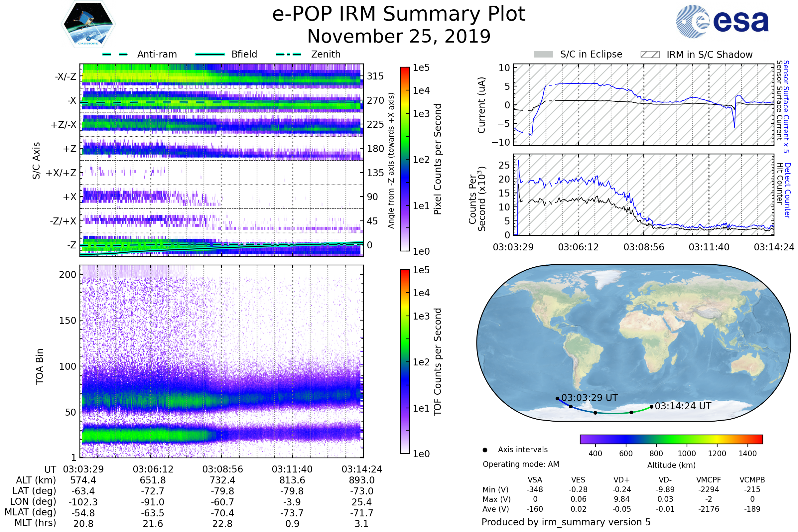Click the TOF Counts per Second colorbar
Image resolution: width=798 pixels, height=532 pixels.
tap(405, 361)
